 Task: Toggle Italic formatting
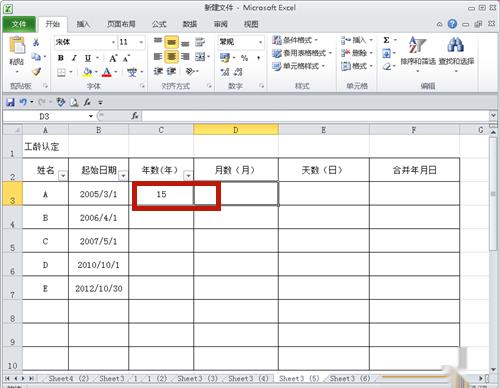[x=74, y=58]
